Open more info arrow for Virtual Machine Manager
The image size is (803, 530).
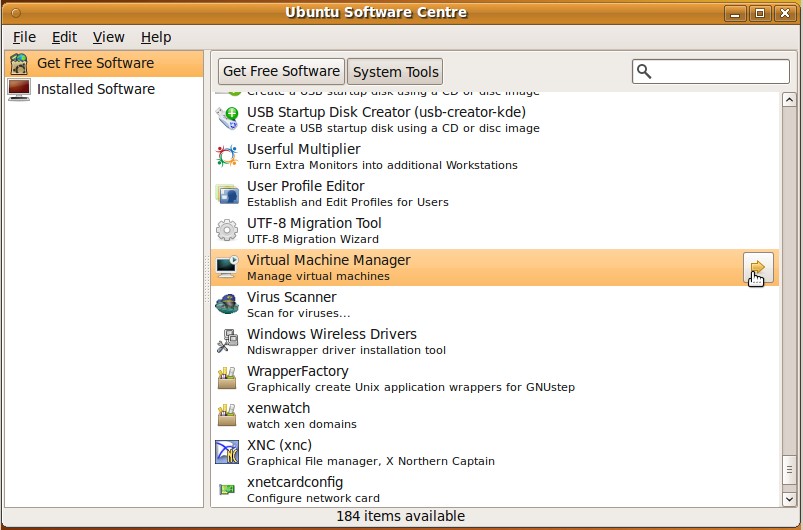coord(758,267)
